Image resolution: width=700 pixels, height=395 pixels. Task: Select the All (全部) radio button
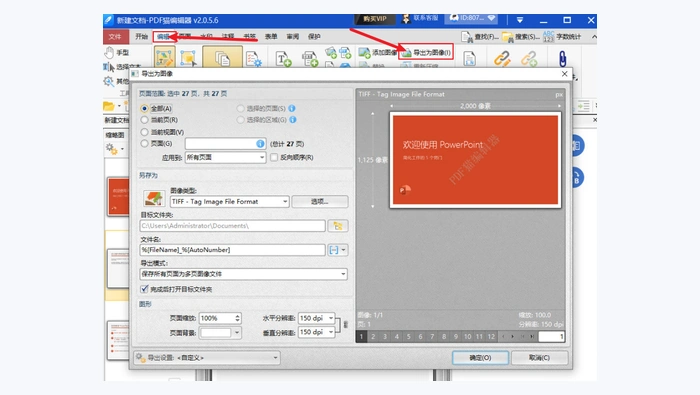[x=144, y=108]
